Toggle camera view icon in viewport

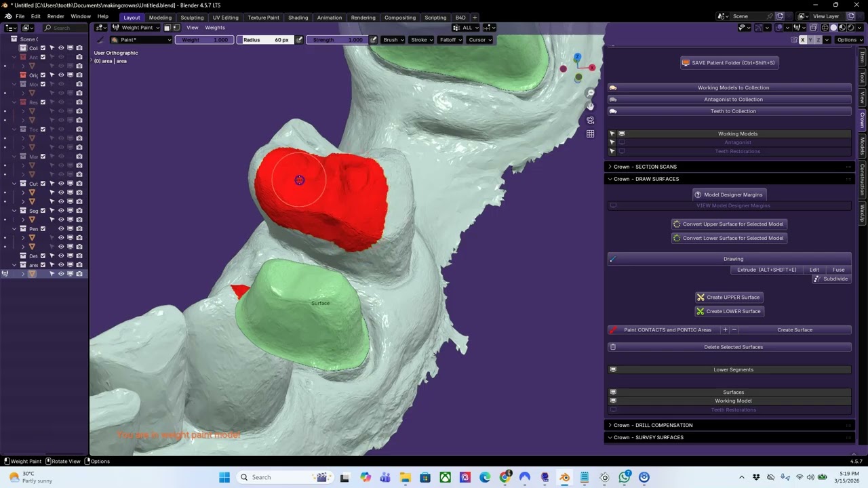coord(591,120)
